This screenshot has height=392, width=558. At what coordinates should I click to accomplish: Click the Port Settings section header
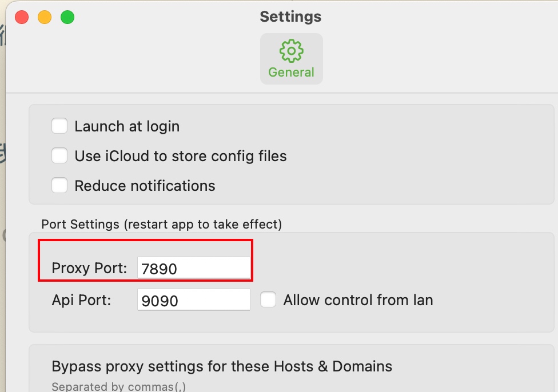[x=161, y=224]
